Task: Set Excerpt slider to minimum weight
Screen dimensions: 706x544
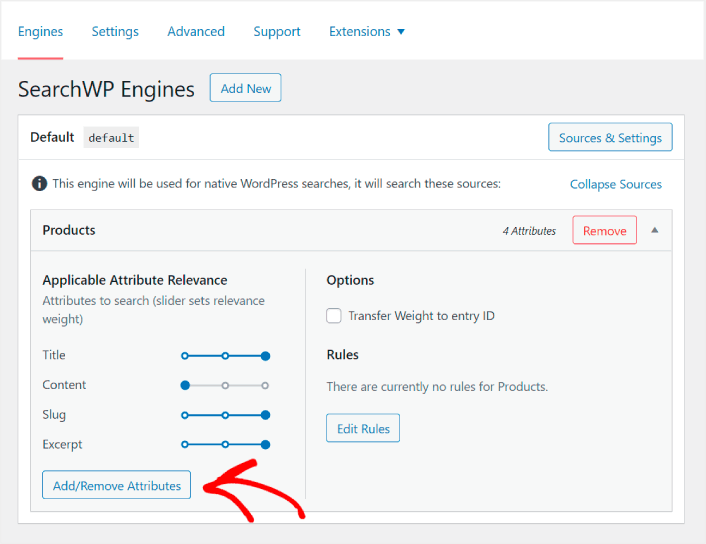Action: tap(185, 445)
